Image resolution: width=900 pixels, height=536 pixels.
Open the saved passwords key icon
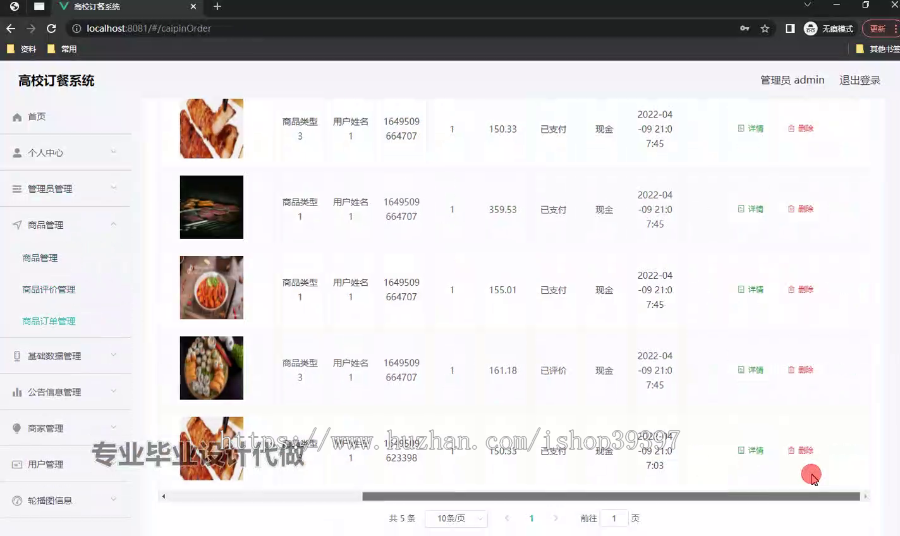pos(744,28)
